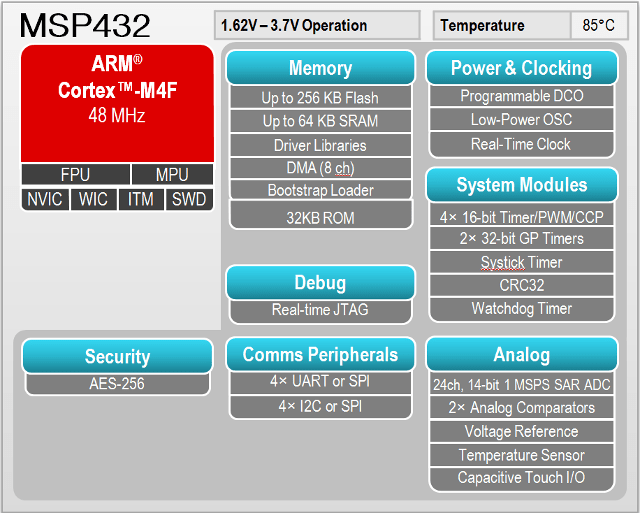Select the DMA (8 ch) row
Screen dimensions: 640x513
tap(320, 168)
